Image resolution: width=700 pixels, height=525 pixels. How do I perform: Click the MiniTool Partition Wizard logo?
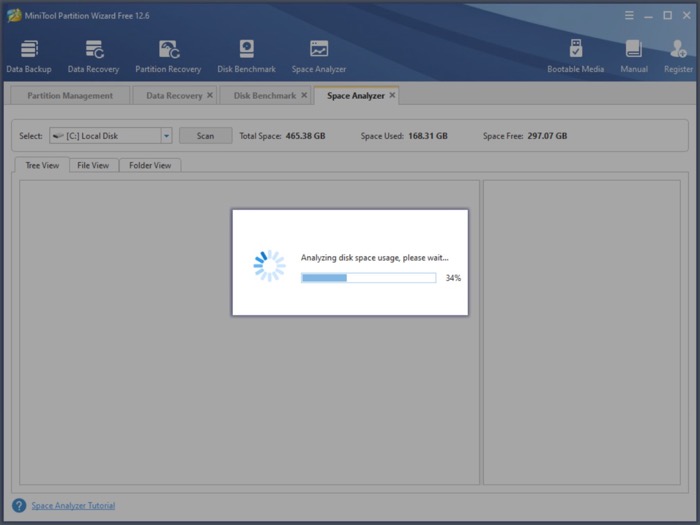(14, 16)
